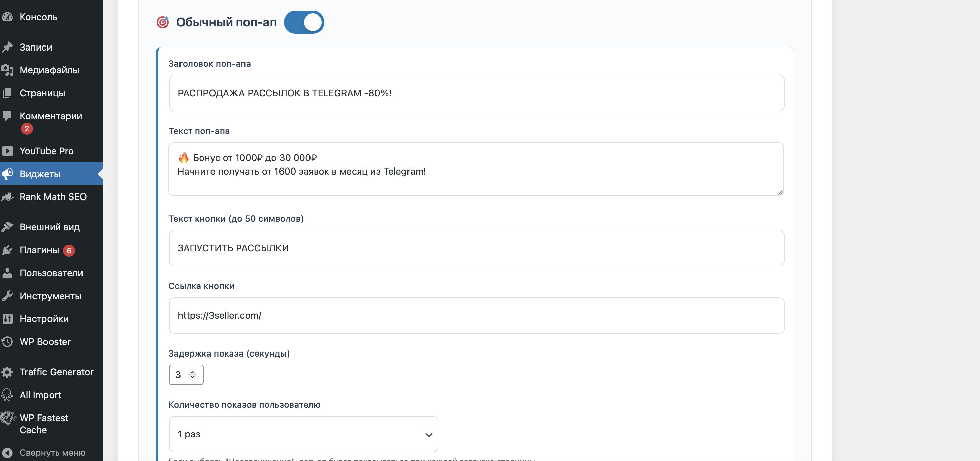Click the Rank Math SEO icon
Viewport: 980px width, 461px height.
pyautogui.click(x=7, y=197)
